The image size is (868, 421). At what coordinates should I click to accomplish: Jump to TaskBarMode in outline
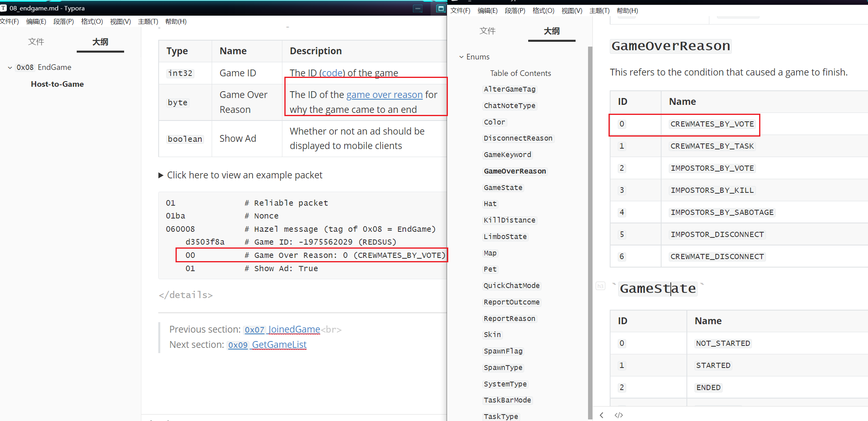508,400
